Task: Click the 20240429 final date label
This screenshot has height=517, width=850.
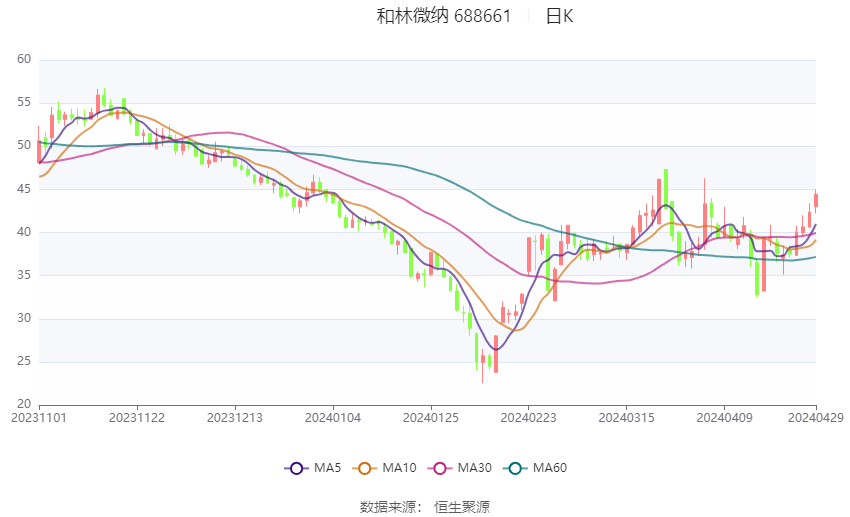Action: coord(816,417)
